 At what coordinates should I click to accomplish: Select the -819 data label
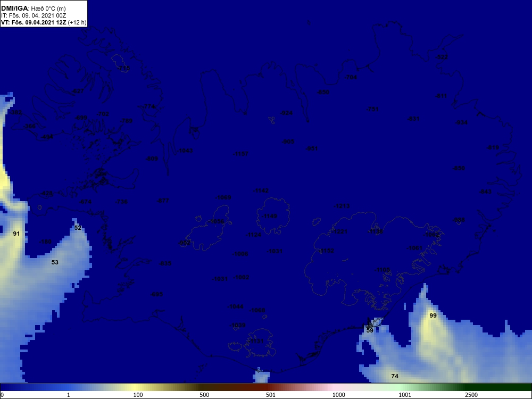[493, 147]
